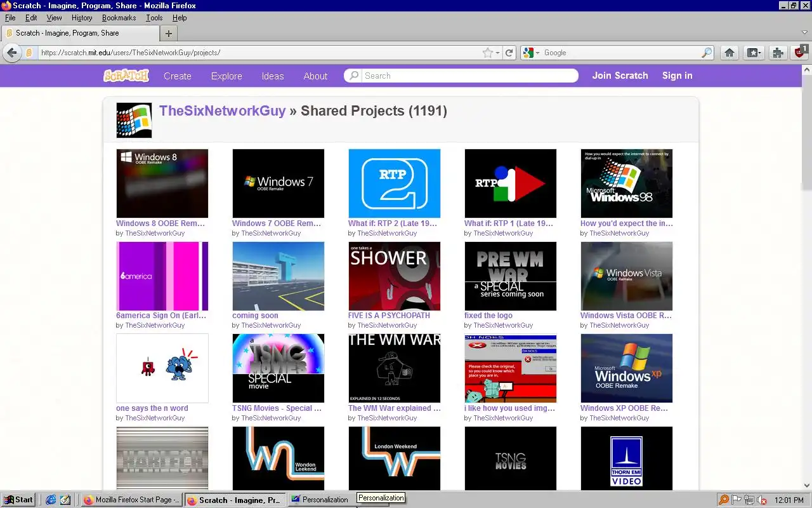Click the muted volume tray icon
Viewport: 812px width, 508px height.
click(x=761, y=500)
